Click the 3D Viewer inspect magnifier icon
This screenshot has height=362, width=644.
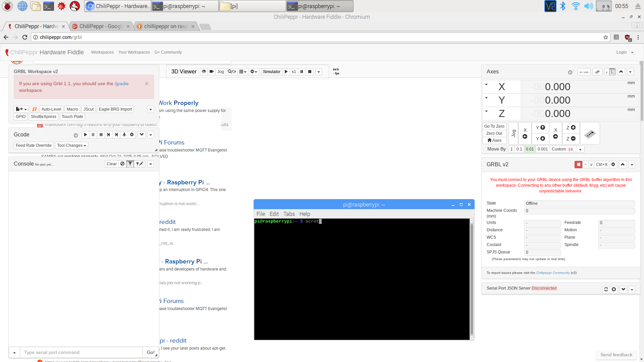coord(232,72)
